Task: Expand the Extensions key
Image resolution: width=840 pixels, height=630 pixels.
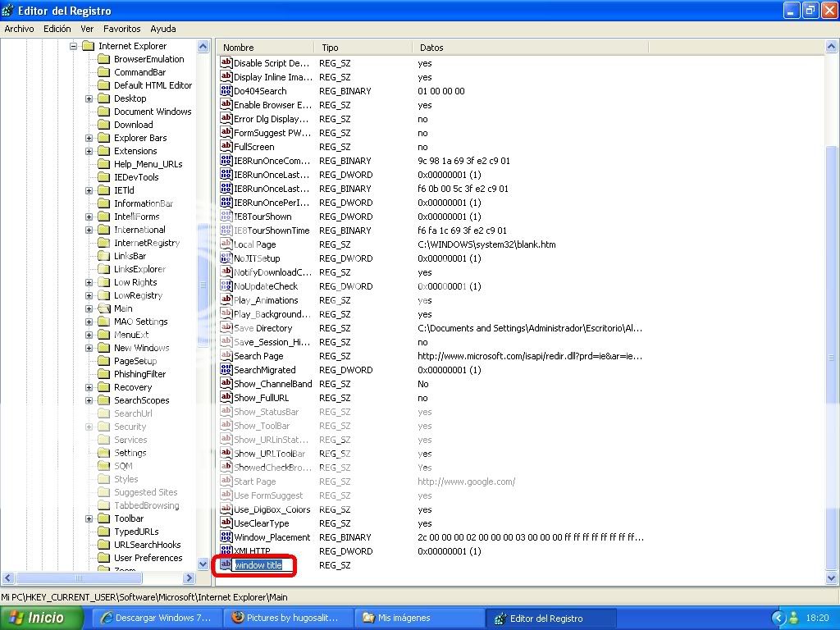Action: pos(89,151)
